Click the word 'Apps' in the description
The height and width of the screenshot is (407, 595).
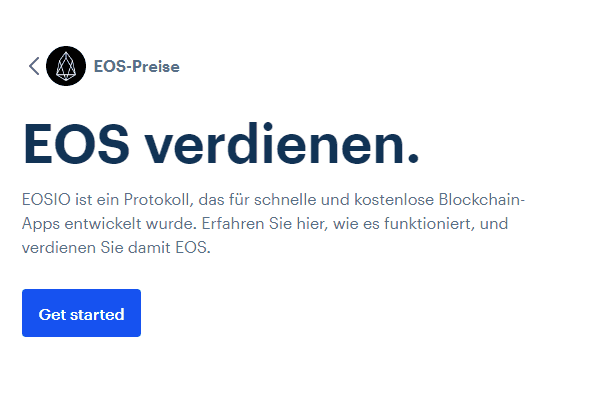pyautogui.click(x=41, y=225)
